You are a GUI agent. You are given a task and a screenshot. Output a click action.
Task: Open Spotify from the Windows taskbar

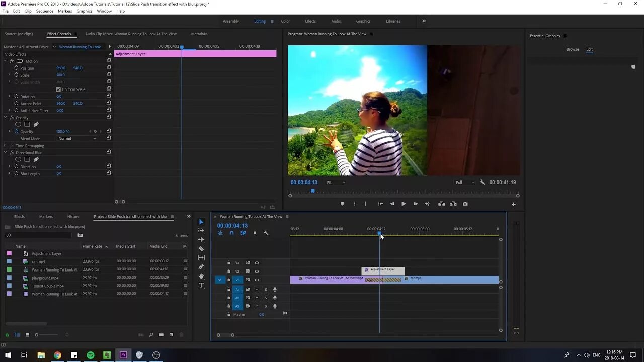pyautogui.click(x=91, y=355)
